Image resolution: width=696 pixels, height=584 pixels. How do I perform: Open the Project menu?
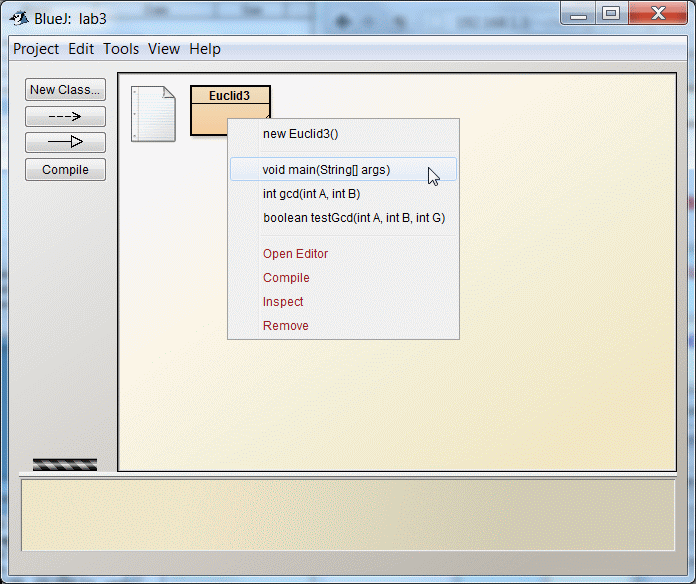pyautogui.click(x=36, y=48)
